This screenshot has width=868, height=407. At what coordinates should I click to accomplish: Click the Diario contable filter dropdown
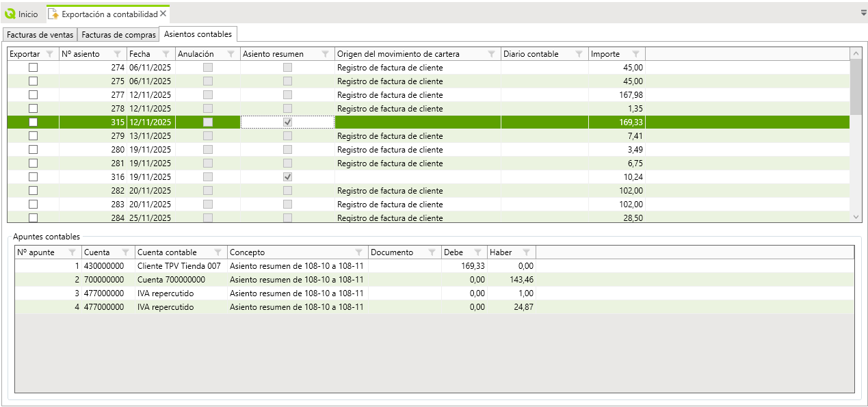pos(579,54)
